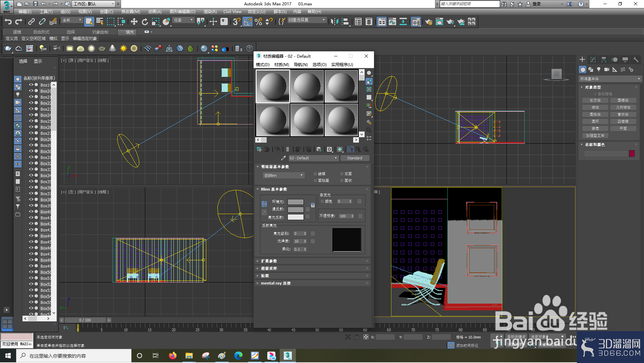
Task: Toggle the self-illumination 颜色 checkbox
Action: click(x=322, y=201)
